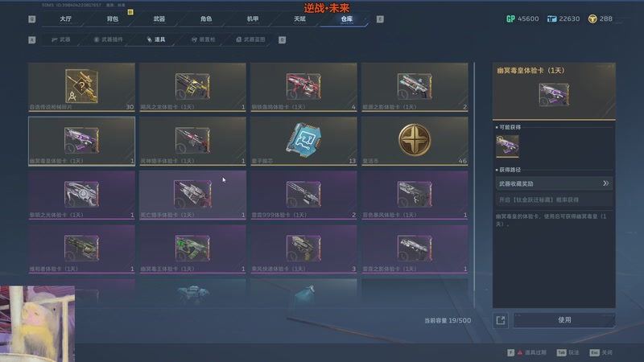644x362 pixels.
Task: Open the 仓库 top tab
Action: tap(346, 19)
